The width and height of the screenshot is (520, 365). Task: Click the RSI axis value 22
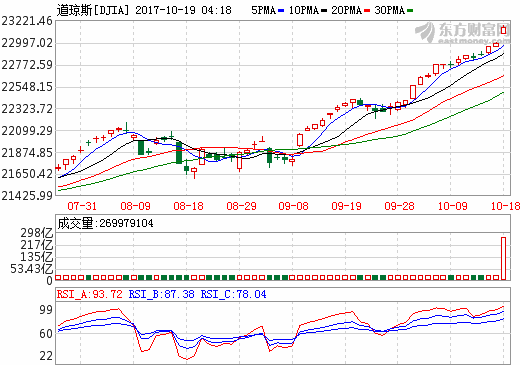click(x=46, y=356)
